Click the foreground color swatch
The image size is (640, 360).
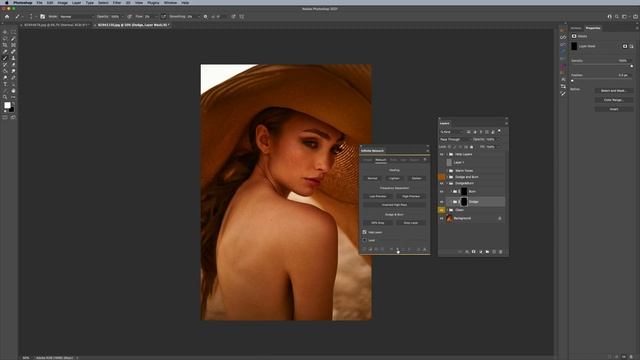click(x=7, y=105)
